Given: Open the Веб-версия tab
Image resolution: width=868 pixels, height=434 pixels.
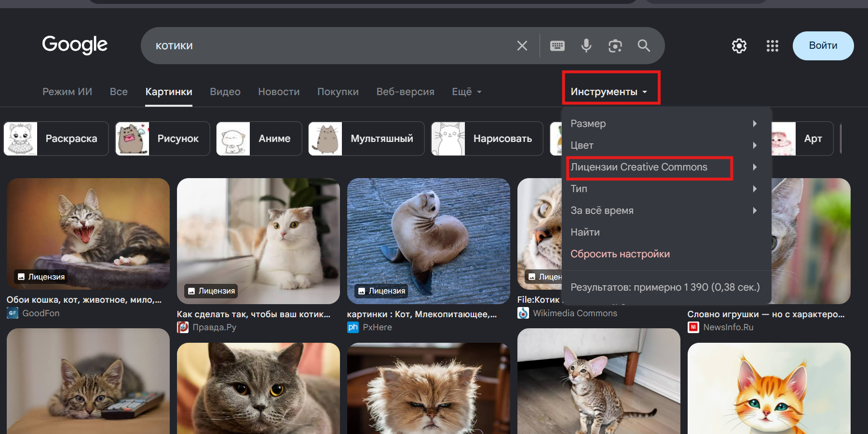Looking at the screenshot, I should coord(406,92).
